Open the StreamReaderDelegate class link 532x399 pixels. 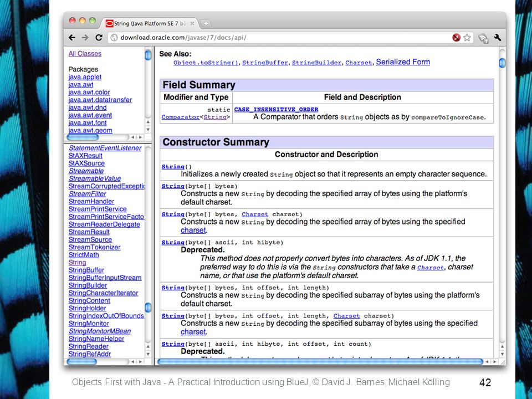click(x=104, y=224)
